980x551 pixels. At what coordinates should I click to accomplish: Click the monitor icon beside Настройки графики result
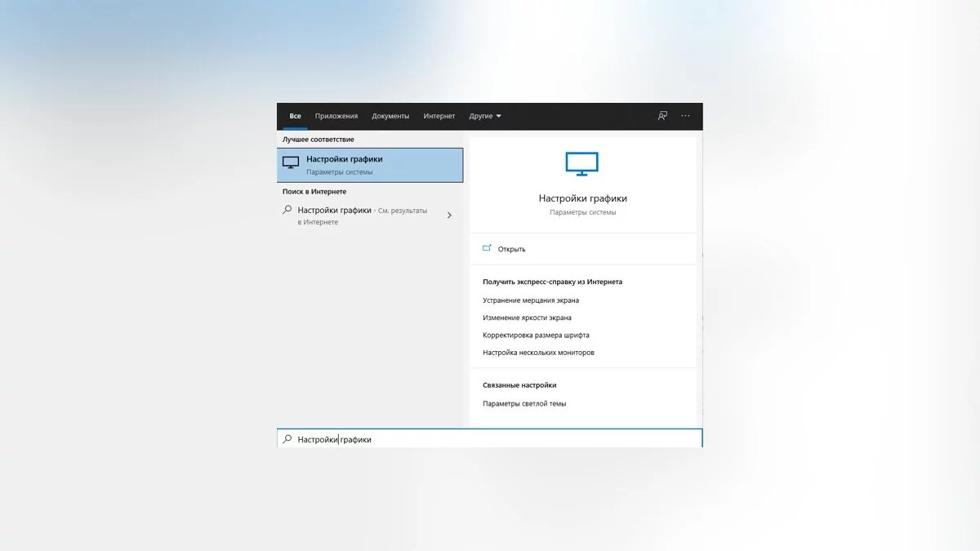click(x=291, y=162)
